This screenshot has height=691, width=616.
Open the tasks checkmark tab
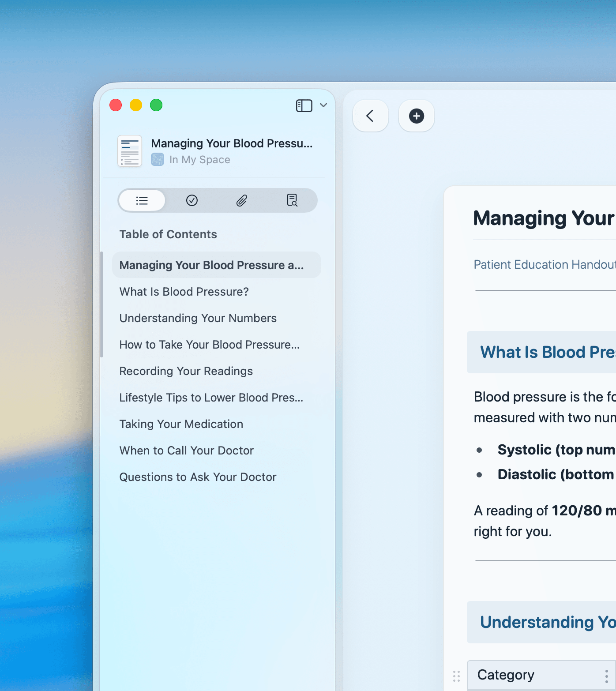pos(192,201)
